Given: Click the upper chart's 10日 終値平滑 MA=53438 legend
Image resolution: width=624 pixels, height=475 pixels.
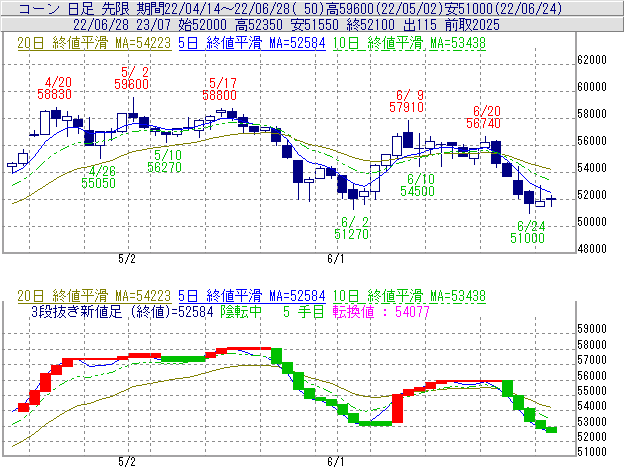Looking at the screenshot, I should [x=409, y=43].
